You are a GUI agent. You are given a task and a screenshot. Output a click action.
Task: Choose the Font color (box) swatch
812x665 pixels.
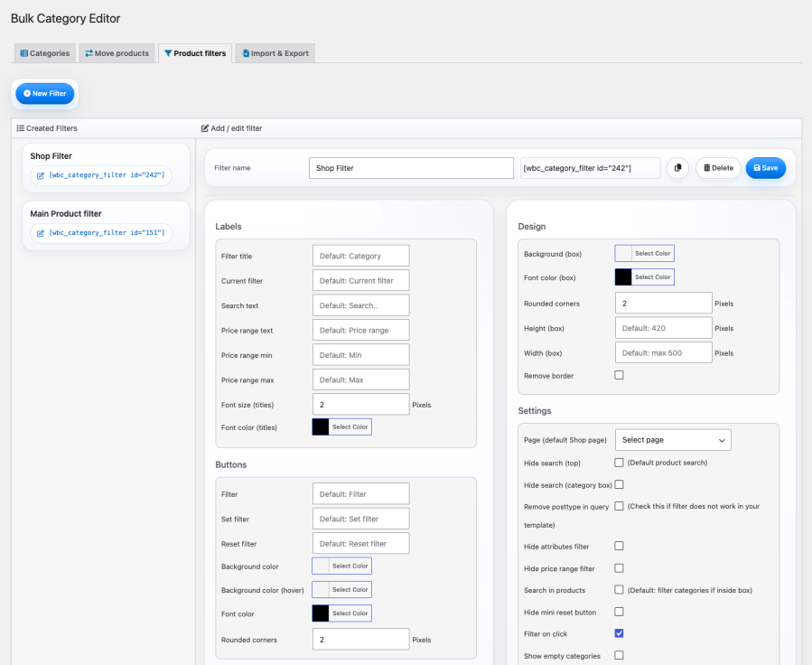[x=645, y=277]
